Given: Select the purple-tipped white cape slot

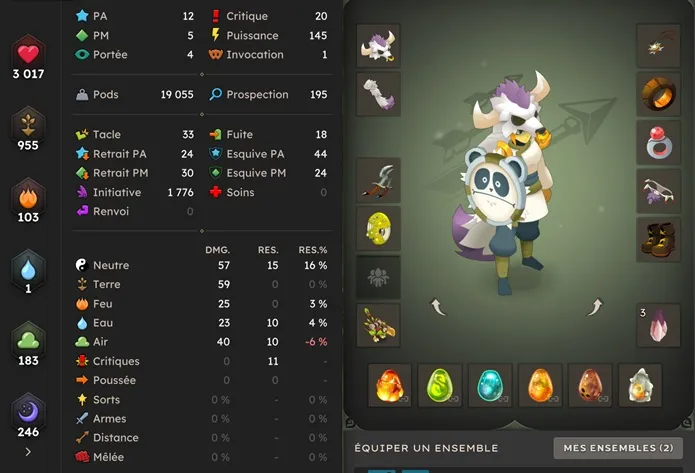Looking at the screenshot, I should (378, 94).
